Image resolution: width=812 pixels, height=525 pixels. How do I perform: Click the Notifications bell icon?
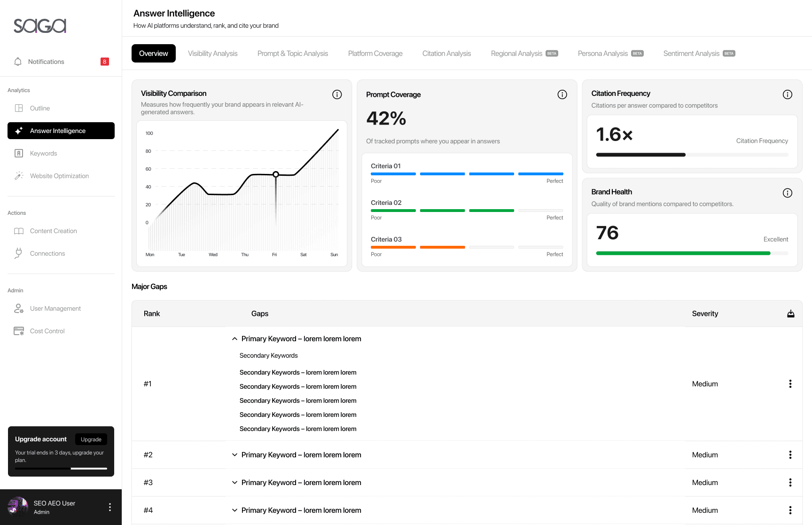[x=18, y=62]
